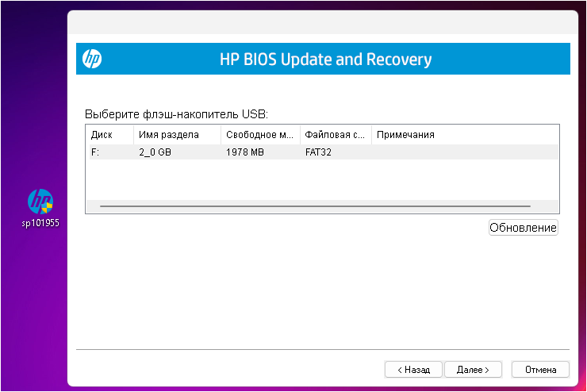Click the HP logo in the blue banner

tap(92, 59)
